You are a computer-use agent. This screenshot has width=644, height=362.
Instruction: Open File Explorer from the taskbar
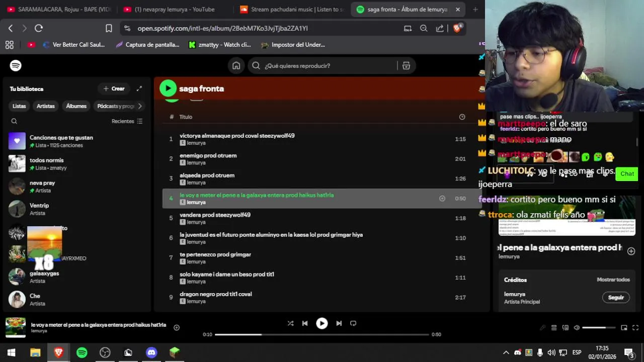coord(35,352)
